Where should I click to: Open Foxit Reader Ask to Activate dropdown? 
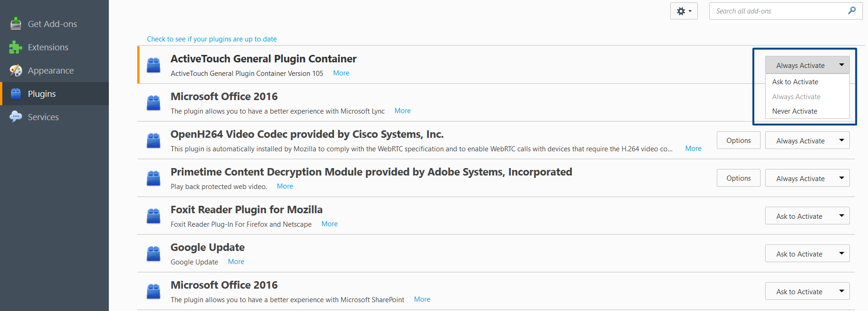[807, 216]
